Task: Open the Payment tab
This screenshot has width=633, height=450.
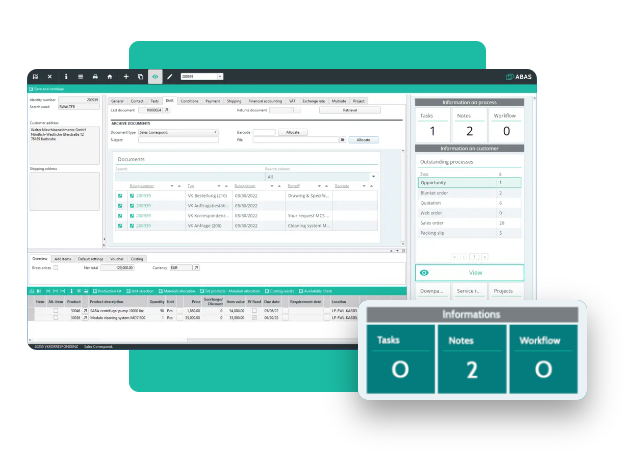Action: [213, 101]
